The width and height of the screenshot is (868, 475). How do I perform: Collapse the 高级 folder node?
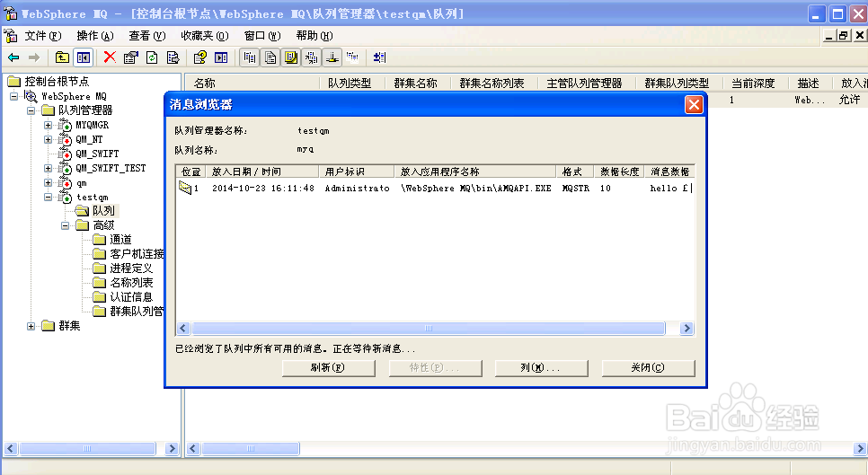click(66, 225)
